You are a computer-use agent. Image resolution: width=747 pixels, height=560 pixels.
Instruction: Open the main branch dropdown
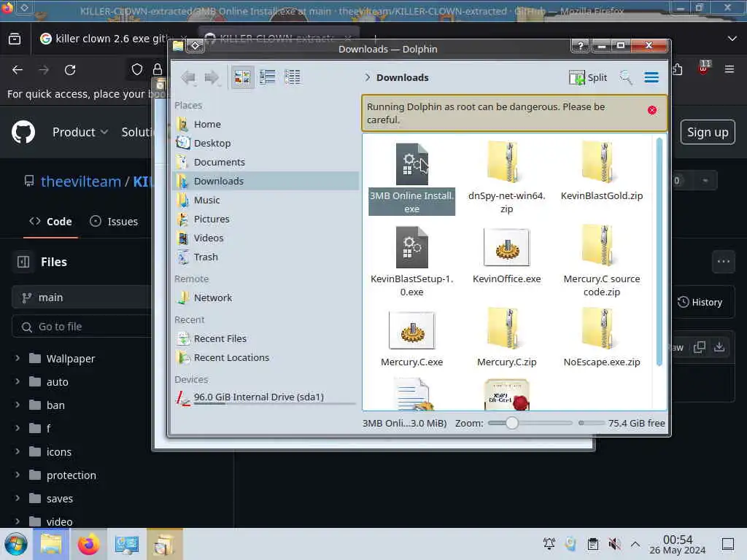point(81,297)
